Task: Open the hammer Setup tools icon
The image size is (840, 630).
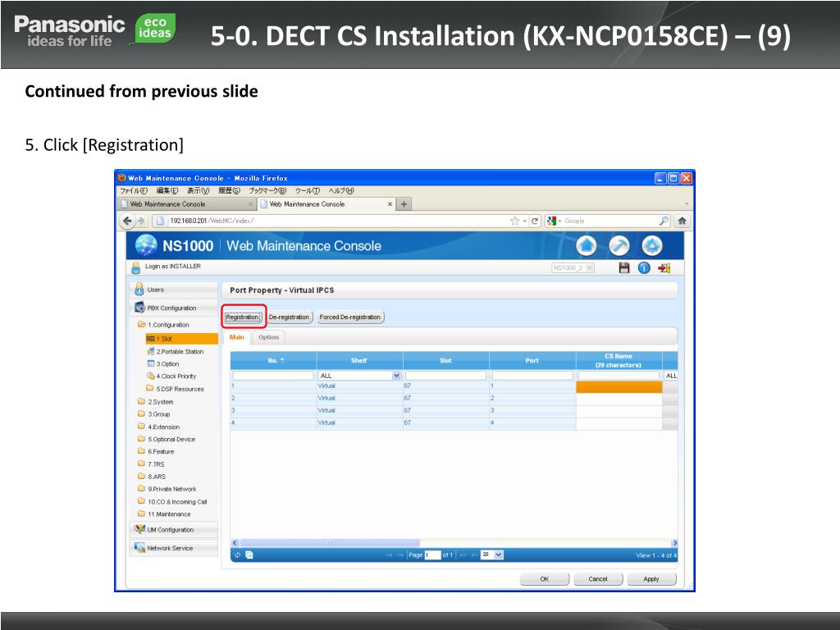Action: click(x=619, y=246)
